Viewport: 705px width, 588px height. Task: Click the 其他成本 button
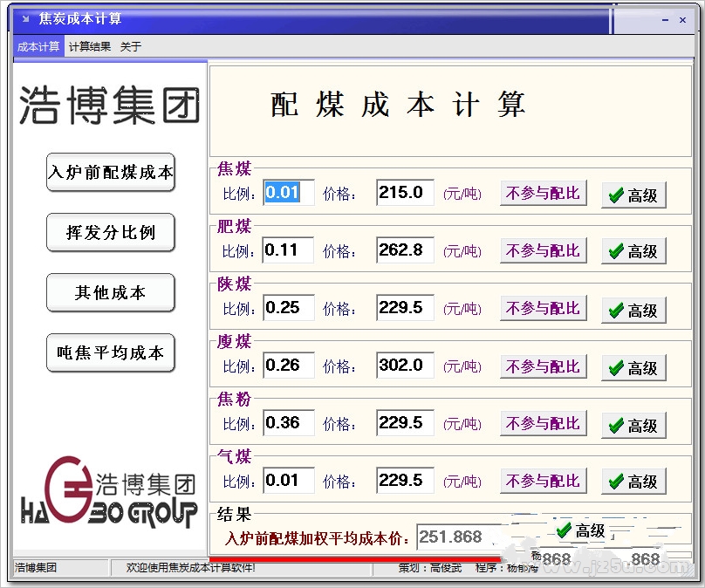click(x=111, y=292)
